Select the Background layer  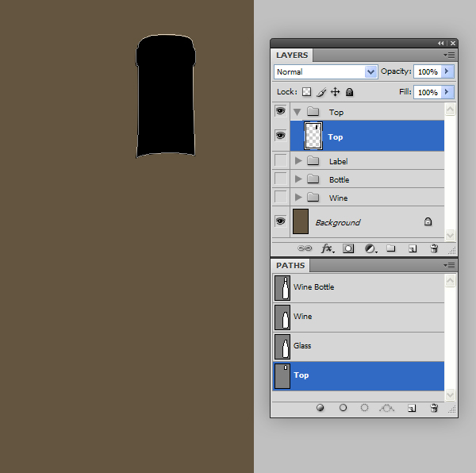(367, 222)
